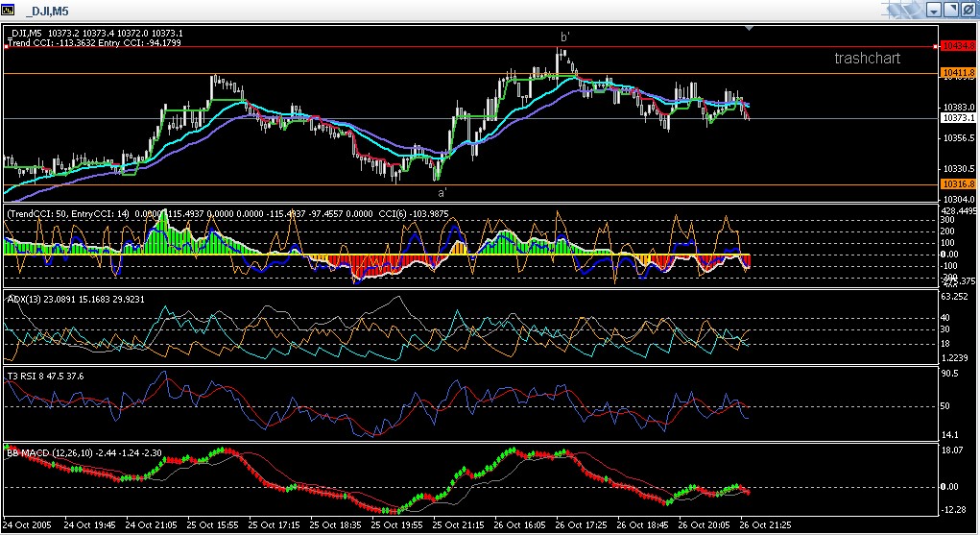Image resolution: width=980 pixels, height=535 pixels.
Task: Click the 24 Oct 2005 date label
Action: (x=27, y=525)
